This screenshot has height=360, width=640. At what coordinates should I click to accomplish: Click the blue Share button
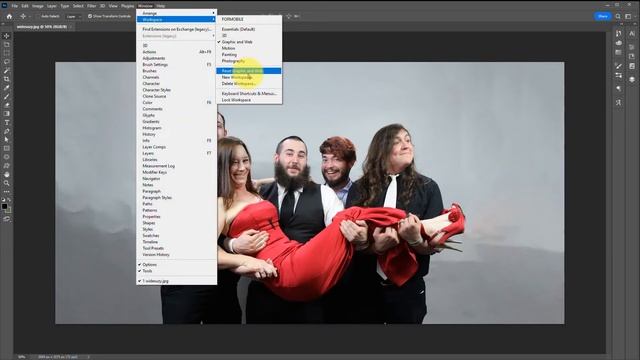point(602,16)
